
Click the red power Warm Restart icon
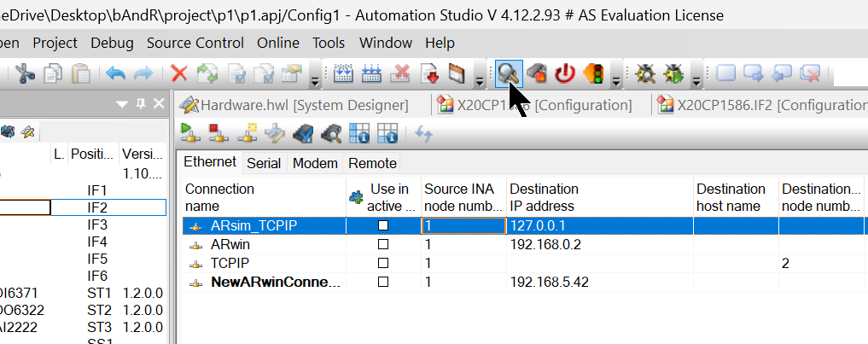pyautogui.click(x=565, y=73)
